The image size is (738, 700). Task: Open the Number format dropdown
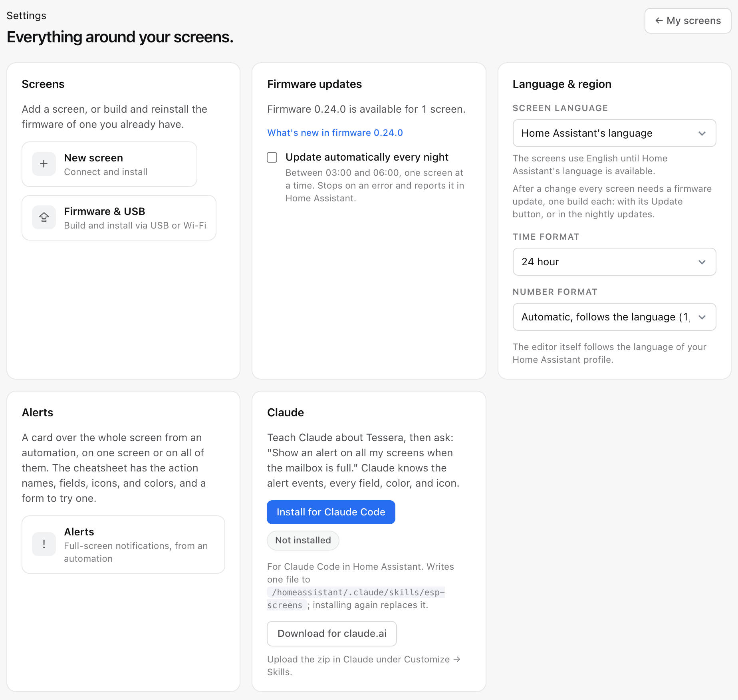click(614, 317)
